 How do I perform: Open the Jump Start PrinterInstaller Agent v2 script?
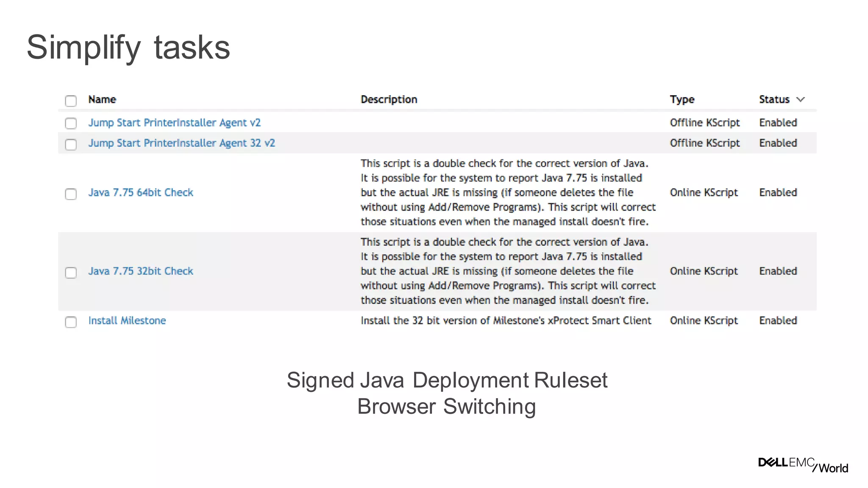coord(174,123)
